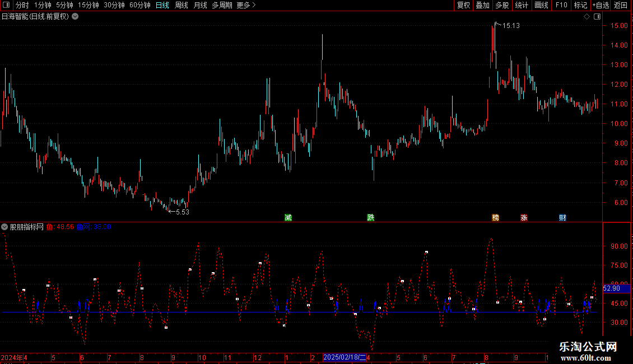
Task: Expand the 更多 periods menu
Action: click(x=246, y=5)
